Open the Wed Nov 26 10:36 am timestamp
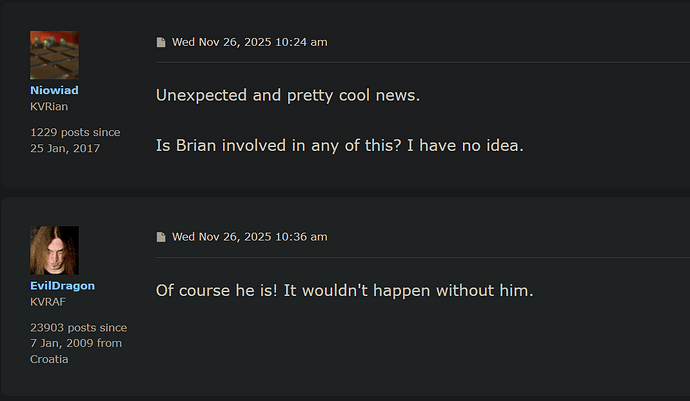The height and width of the screenshot is (401, 690). (249, 237)
